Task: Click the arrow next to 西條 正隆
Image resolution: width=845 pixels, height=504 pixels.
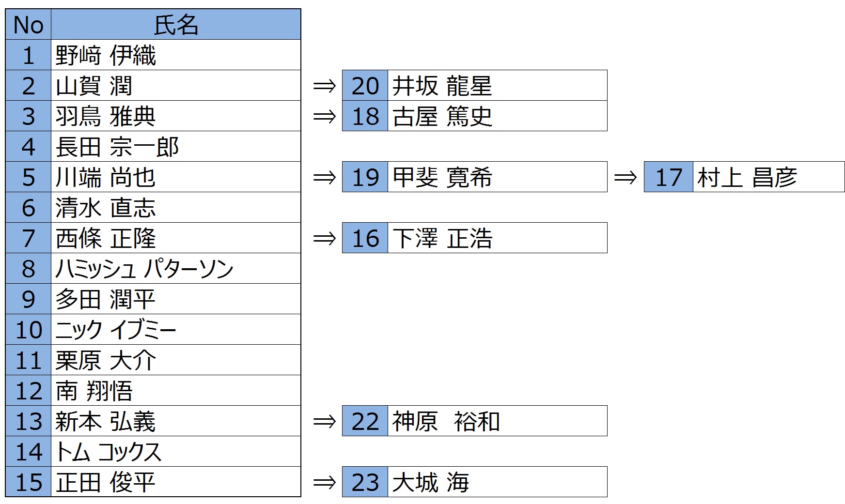Action: (324, 239)
